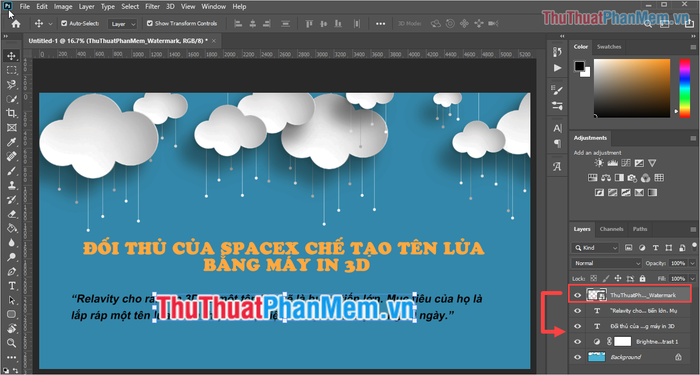The height and width of the screenshot is (375, 700).
Task: Switch to the Swatches tab
Action: coord(609,46)
